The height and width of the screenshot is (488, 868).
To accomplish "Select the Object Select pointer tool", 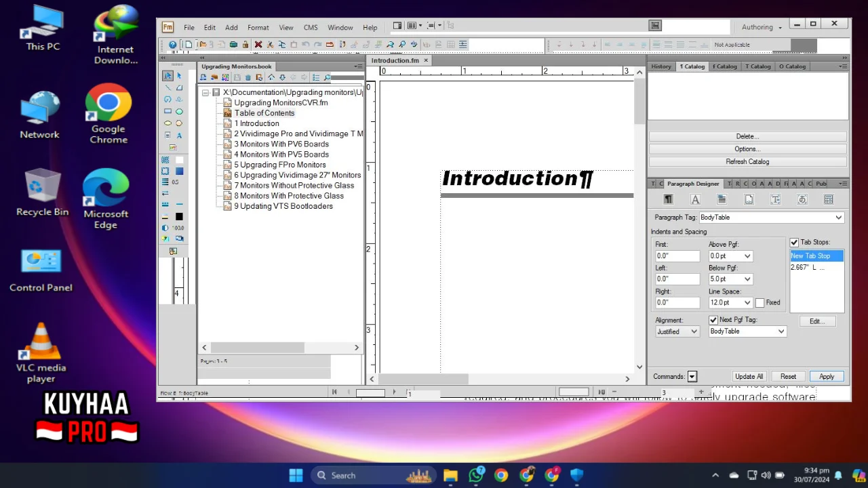I will click(179, 75).
